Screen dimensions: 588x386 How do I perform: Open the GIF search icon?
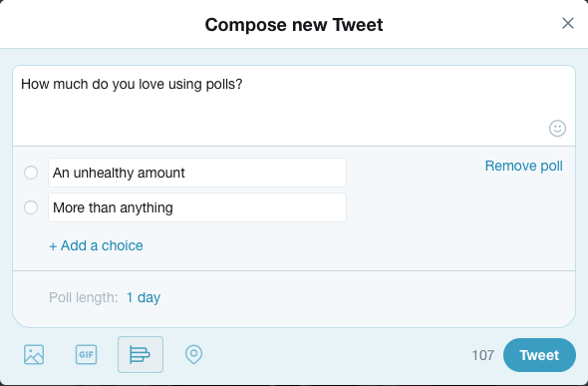(x=87, y=354)
